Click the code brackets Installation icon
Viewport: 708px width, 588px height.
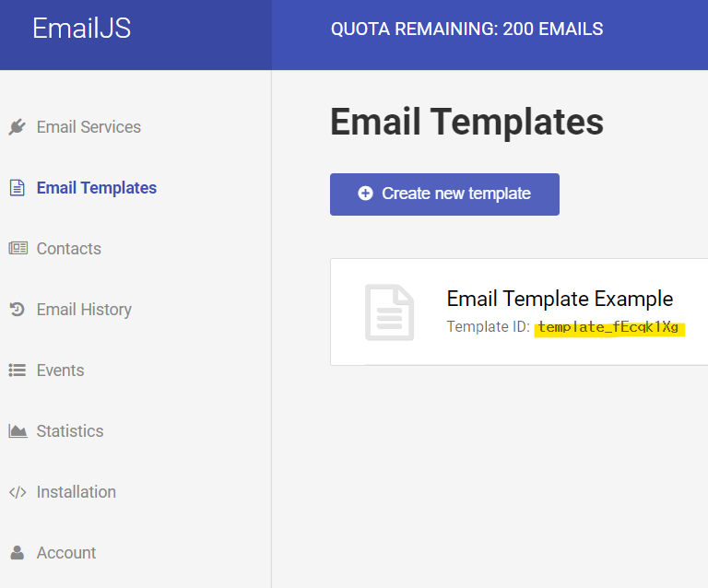(x=18, y=492)
